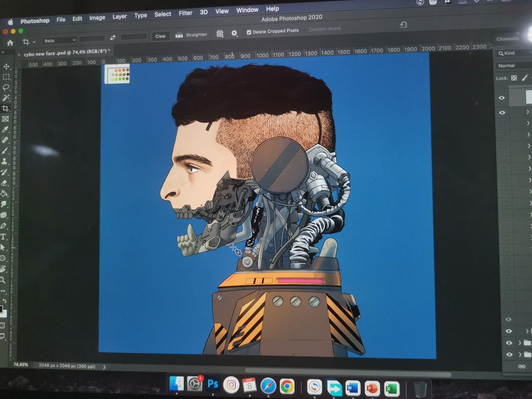
Task: Open Microsoft Word from the Dock
Action: click(x=353, y=388)
